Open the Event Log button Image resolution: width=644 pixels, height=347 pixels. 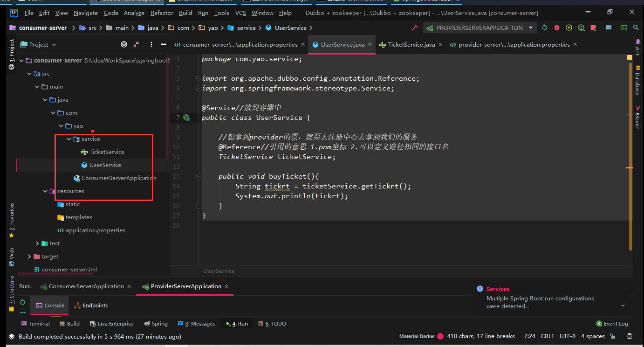pyautogui.click(x=612, y=324)
